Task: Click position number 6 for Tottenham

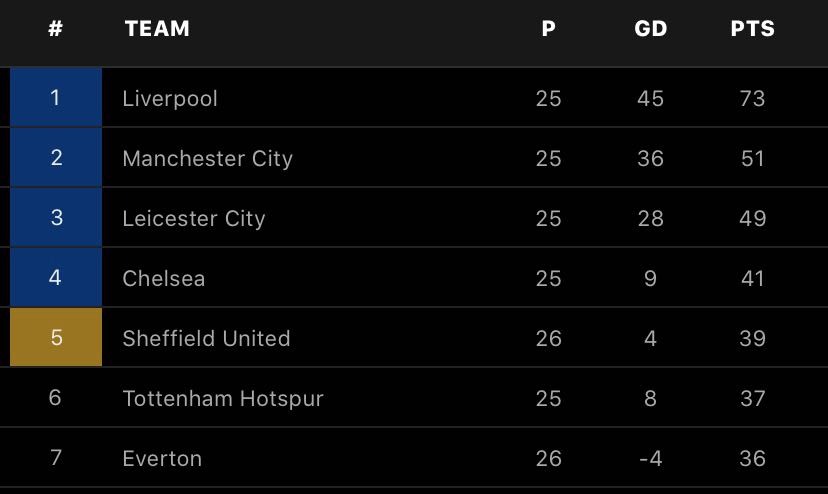Action: click(56, 398)
